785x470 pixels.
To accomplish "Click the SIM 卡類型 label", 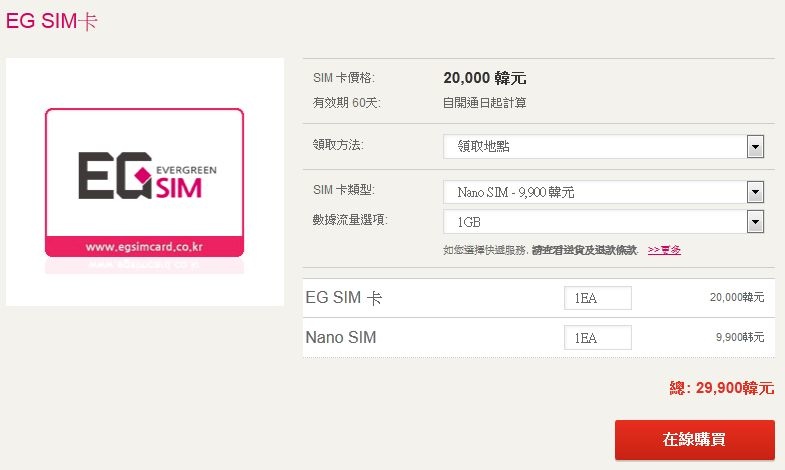I will (x=343, y=190).
